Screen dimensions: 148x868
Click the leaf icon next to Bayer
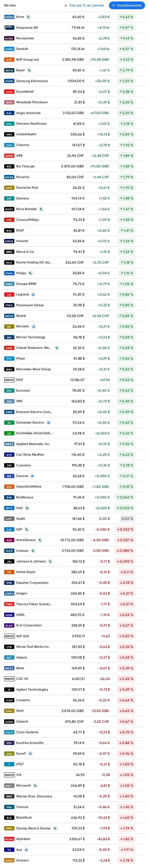pyautogui.click(x=29, y=70)
